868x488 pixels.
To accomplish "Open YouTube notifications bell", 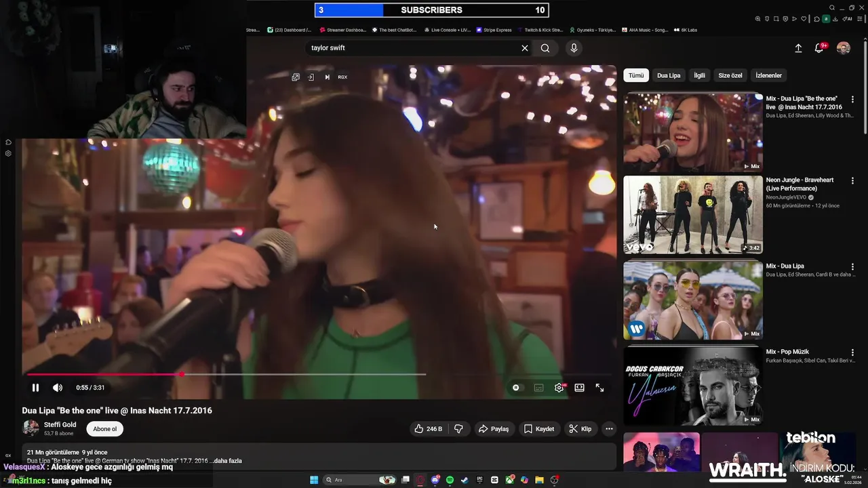I will click(819, 48).
